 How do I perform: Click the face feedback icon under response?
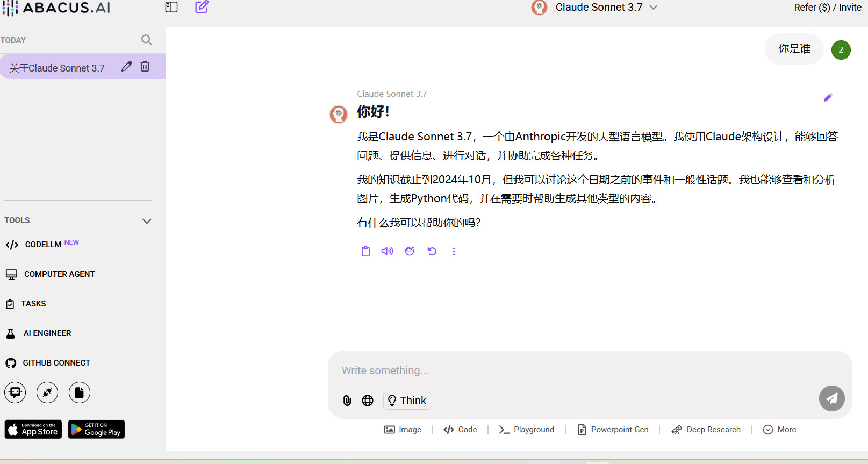(410, 251)
